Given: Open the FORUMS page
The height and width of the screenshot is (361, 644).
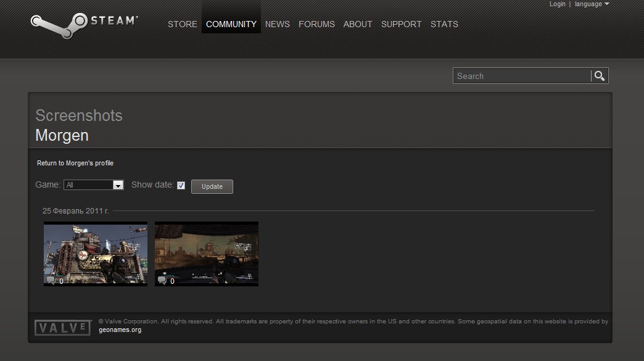Looking at the screenshot, I should point(316,24).
